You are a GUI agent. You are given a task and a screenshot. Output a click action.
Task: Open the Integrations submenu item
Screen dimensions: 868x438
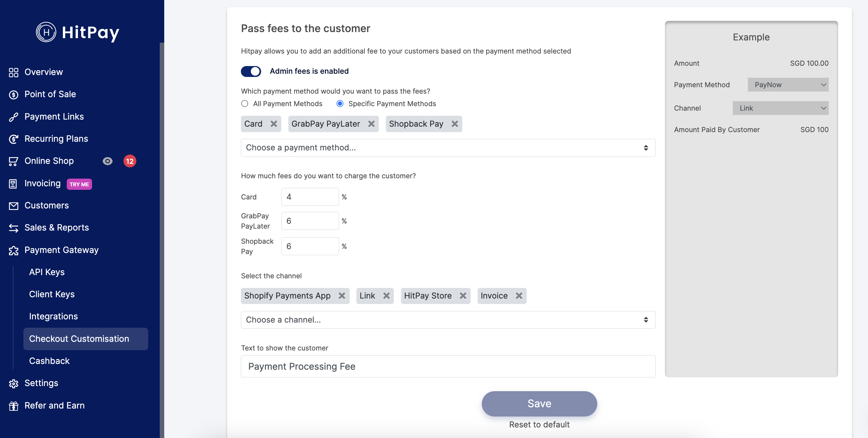point(53,316)
